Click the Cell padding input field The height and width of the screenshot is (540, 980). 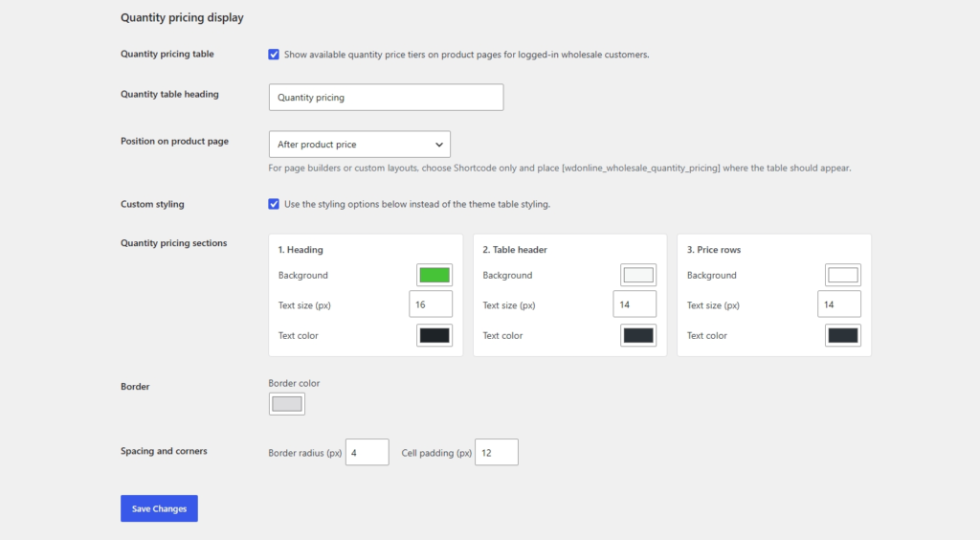coord(497,453)
